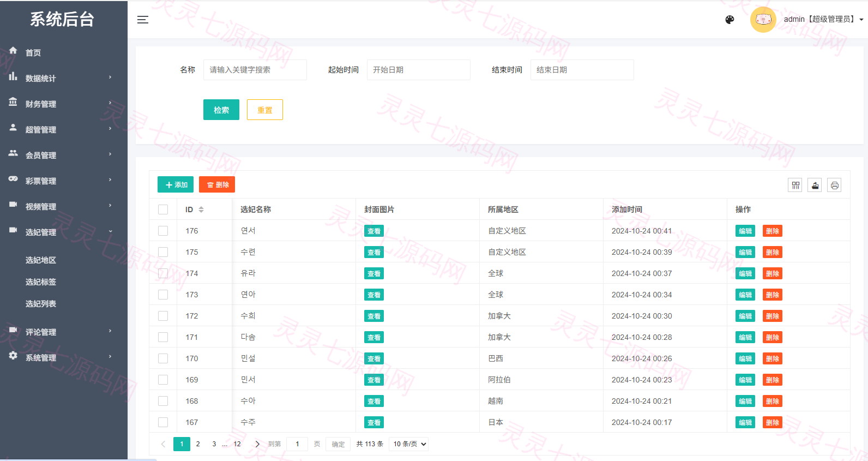Click the home icon in sidebar
Viewport: 868px width, 461px height.
(13, 50)
